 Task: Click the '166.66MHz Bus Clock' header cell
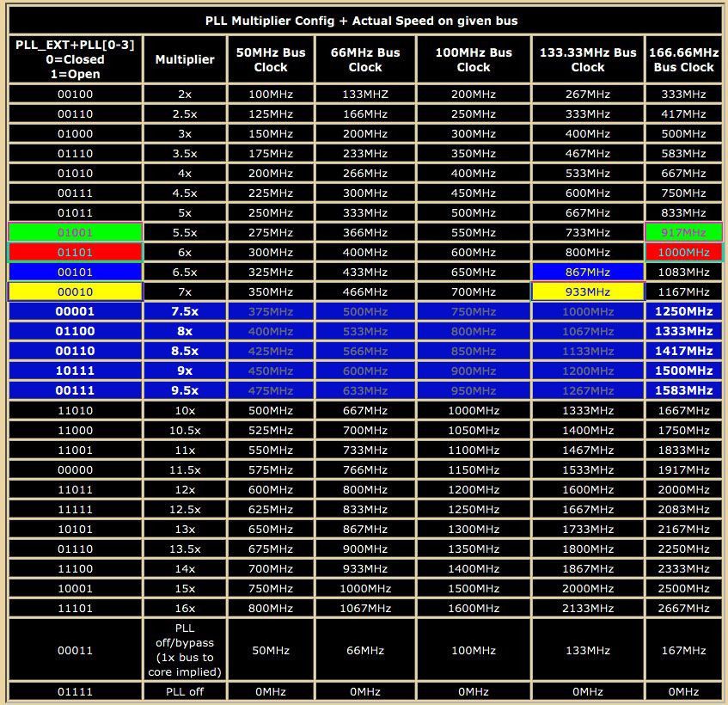(x=683, y=59)
